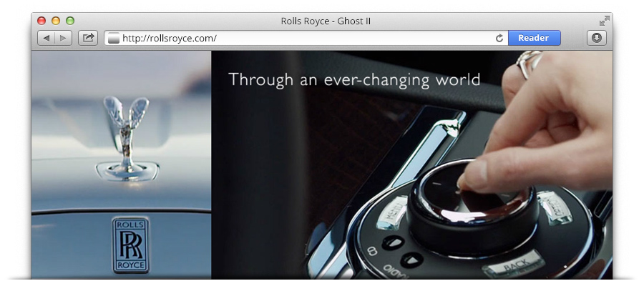Open the Share menu in toolbar
Screen dimensions: 644x286
pos(88,38)
